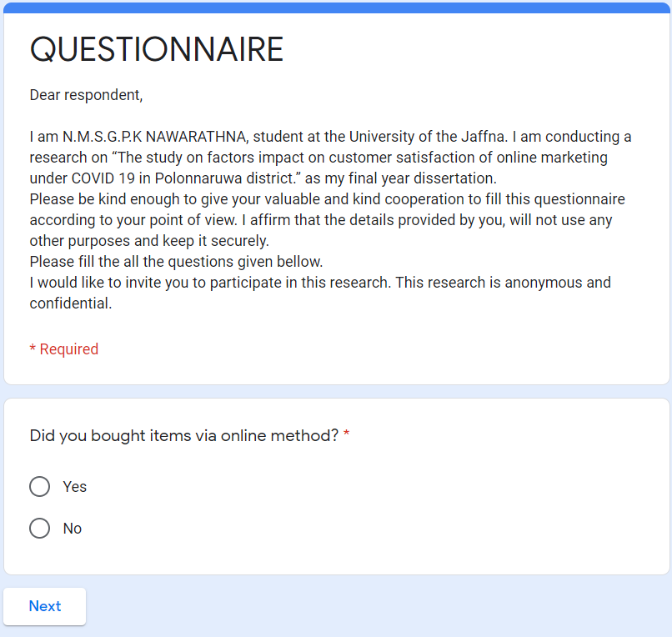Click the unselected circle next to No

(39, 528)
